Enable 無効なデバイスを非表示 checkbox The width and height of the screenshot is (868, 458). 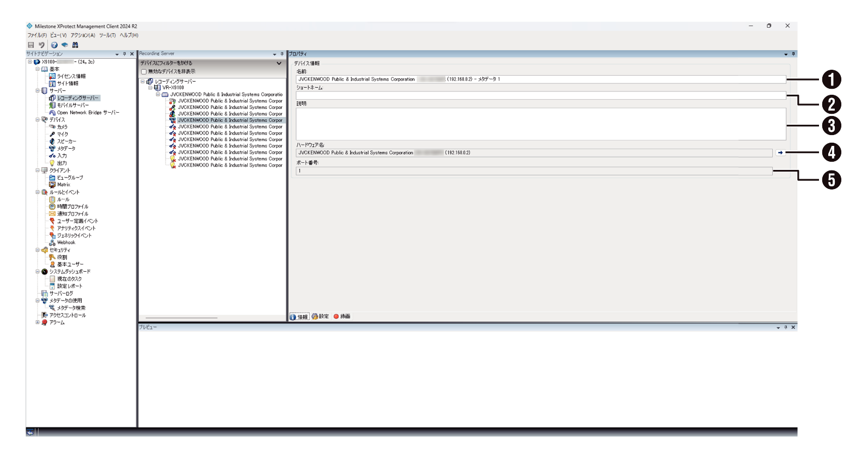coord(144,71)
